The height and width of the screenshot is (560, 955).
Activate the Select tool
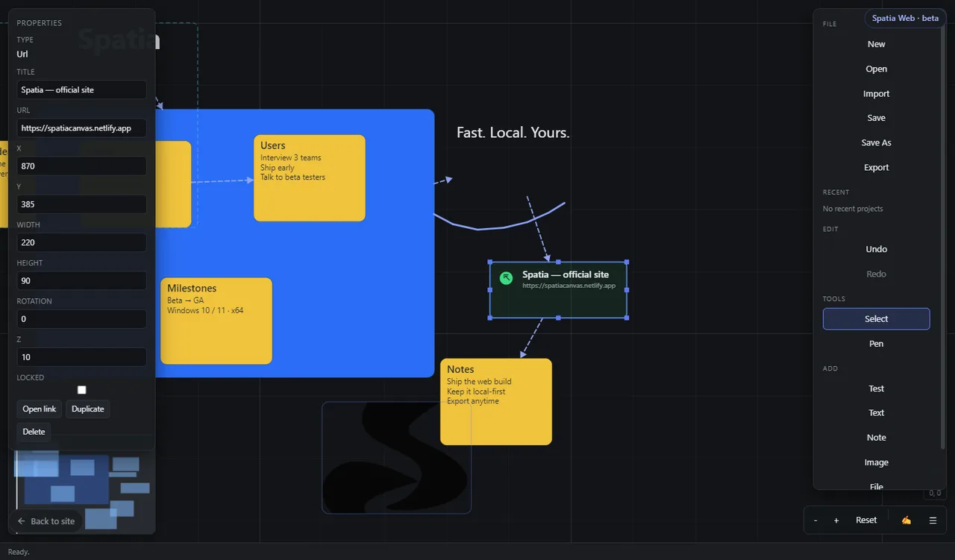[x=876, y=319]
